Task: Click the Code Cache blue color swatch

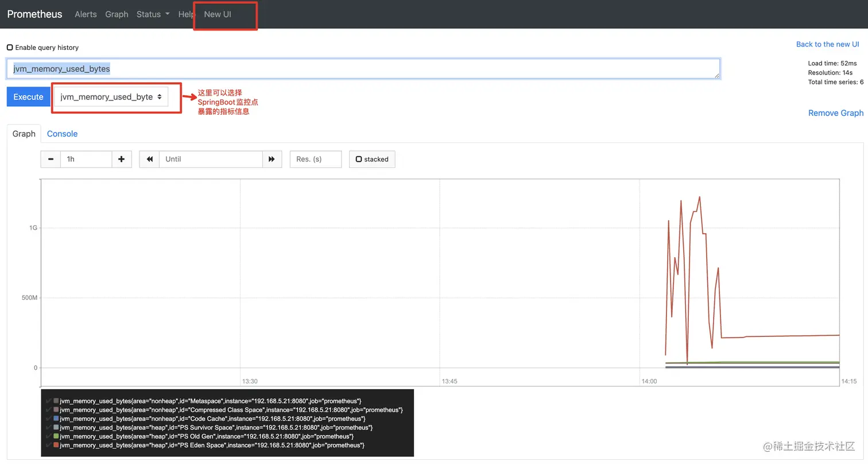Action: 56,418
